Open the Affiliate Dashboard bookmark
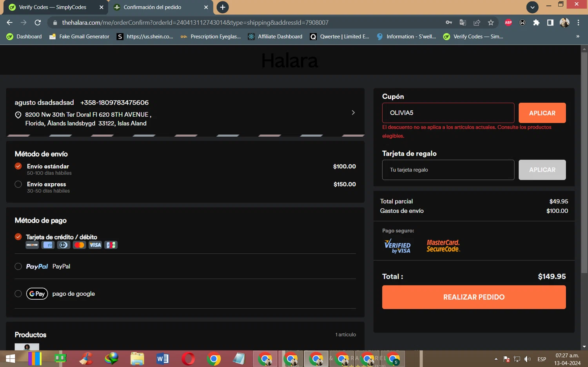The width and height of the screenshot is (588, 367). [x=275, y=36]
